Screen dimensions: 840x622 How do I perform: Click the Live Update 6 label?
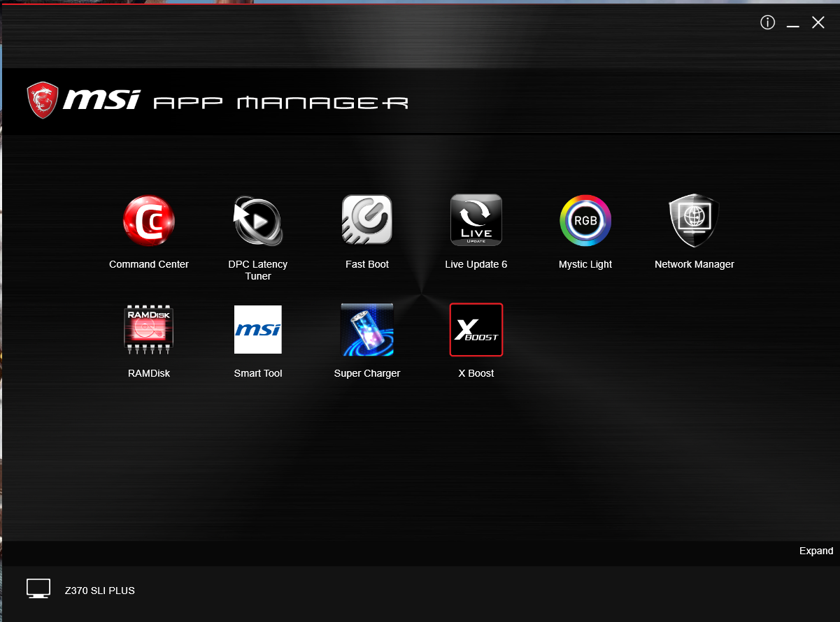coord(476,264)
